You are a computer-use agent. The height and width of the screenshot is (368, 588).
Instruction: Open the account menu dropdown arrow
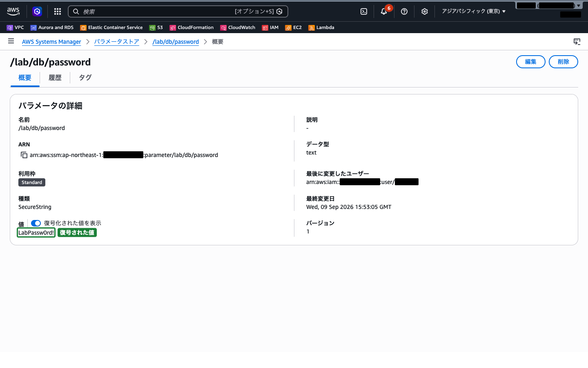point(578,6)
